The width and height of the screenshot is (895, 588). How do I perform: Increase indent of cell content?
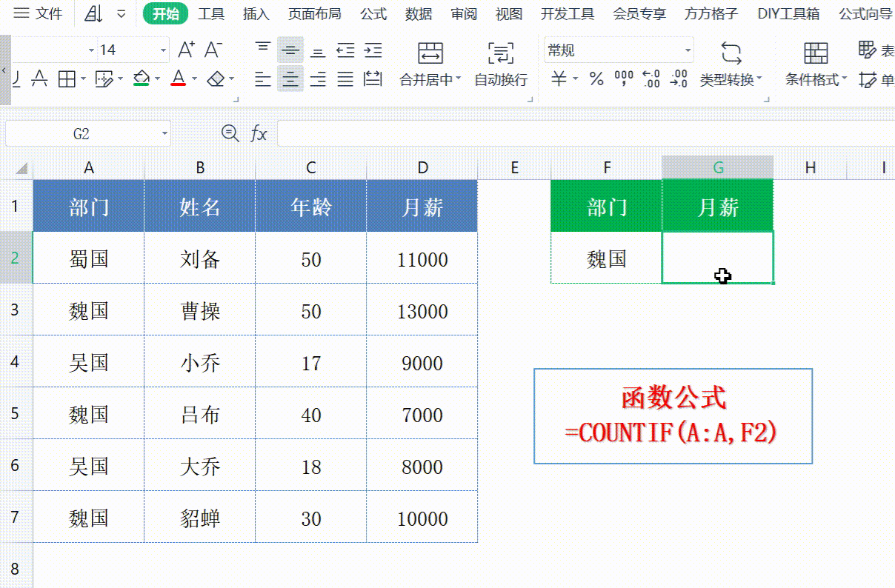(373, 50)
